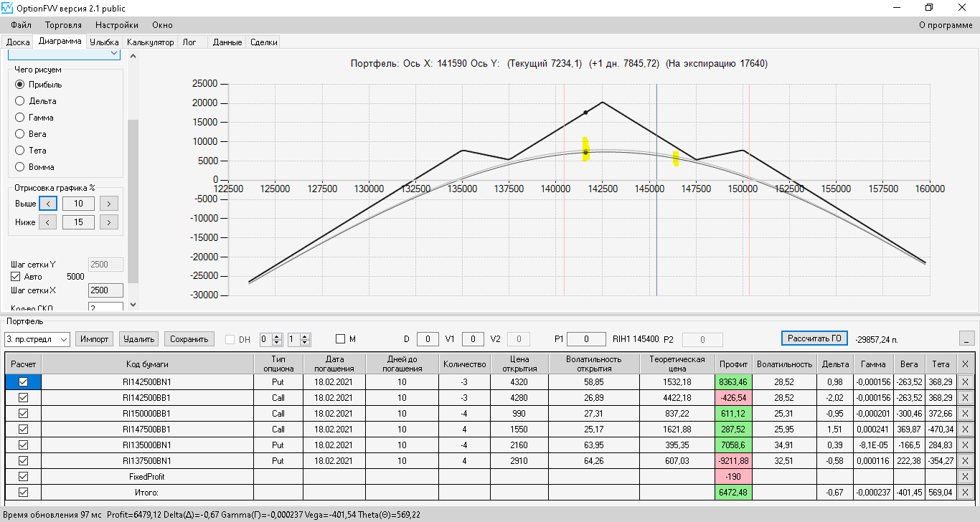
Task: Toggle the Авто grid step checkbox
Action: click(16, 277)
